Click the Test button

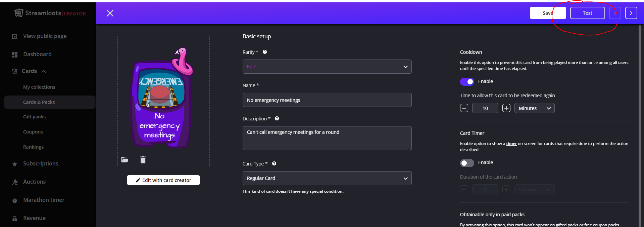coord(588,13)
